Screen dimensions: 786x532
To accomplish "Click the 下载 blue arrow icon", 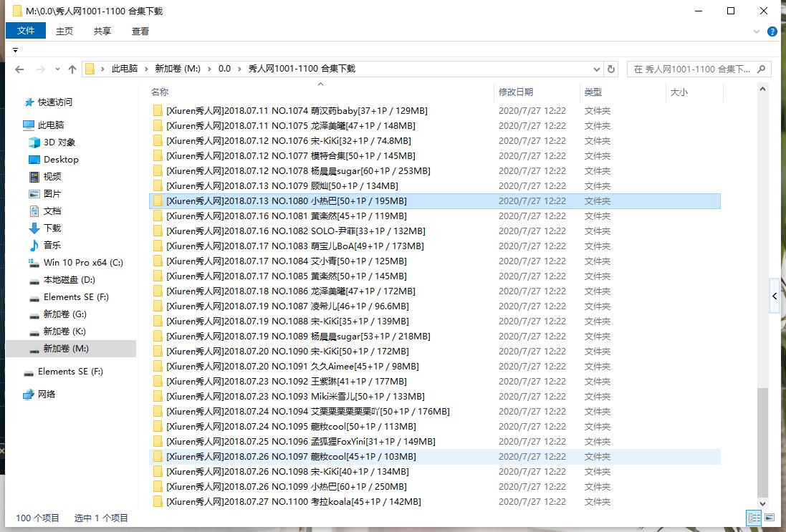I will [34, 228].
